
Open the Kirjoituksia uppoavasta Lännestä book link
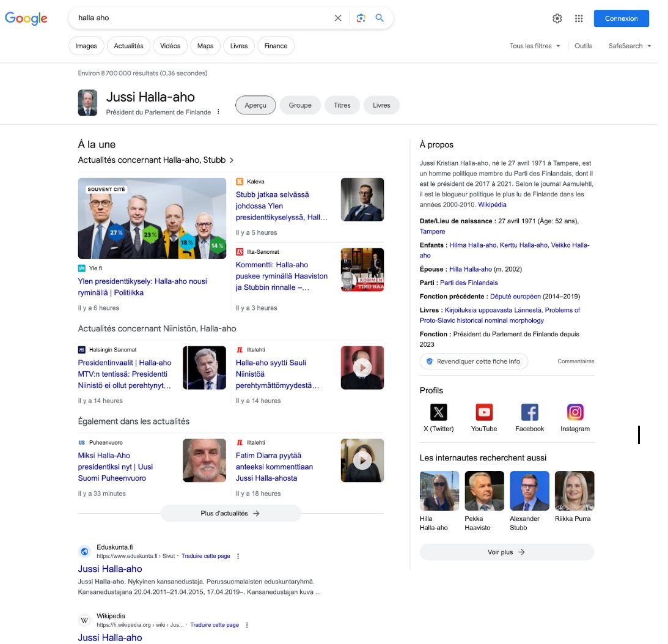[493, 310]
